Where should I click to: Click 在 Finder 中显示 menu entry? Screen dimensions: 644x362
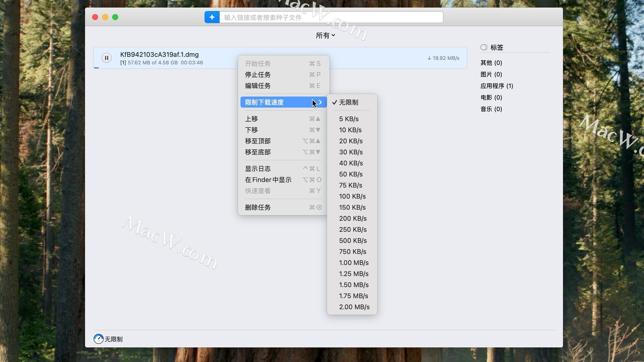[x=268, y=180]
